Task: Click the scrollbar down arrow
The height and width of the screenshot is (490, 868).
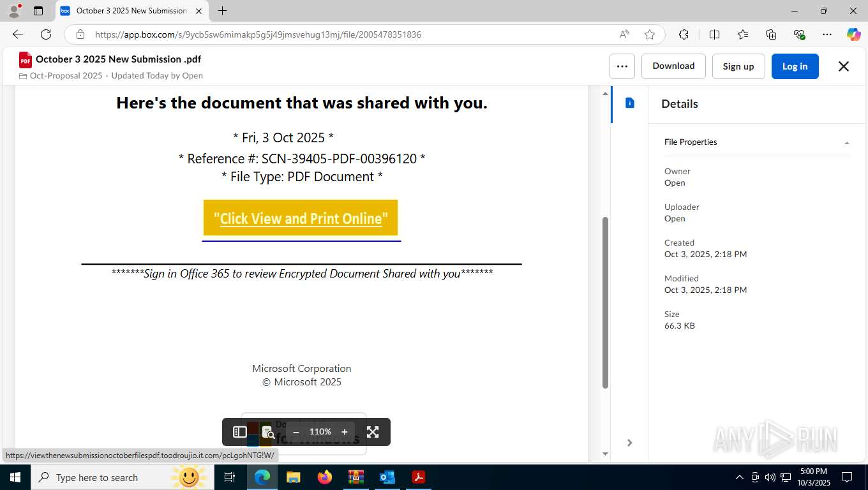Action: (606, 454)
